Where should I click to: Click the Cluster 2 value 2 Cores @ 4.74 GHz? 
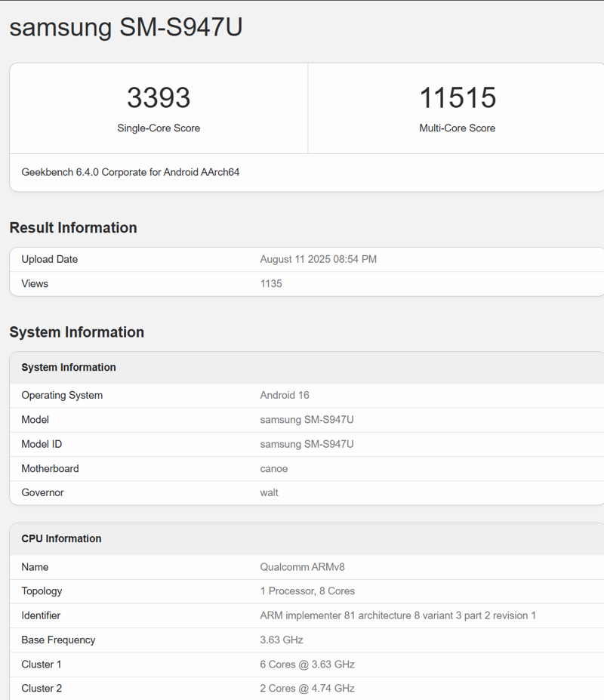307,689
